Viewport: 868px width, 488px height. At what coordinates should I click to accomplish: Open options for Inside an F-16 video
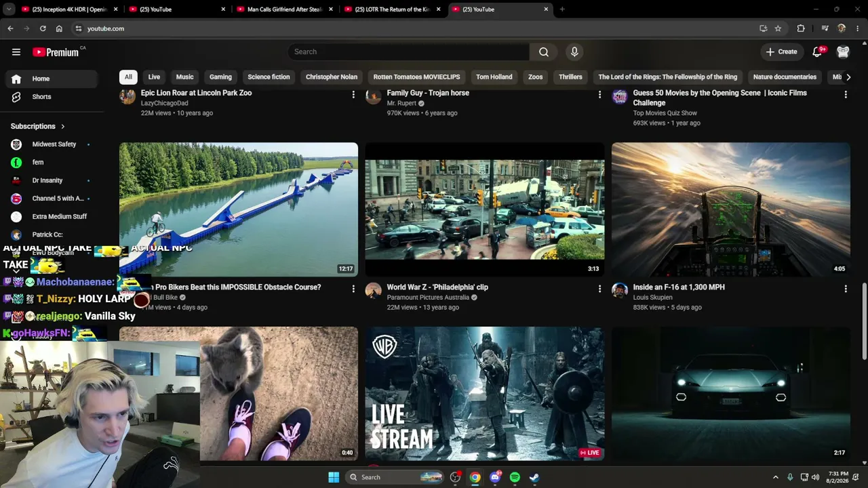(x=846, y=289)
